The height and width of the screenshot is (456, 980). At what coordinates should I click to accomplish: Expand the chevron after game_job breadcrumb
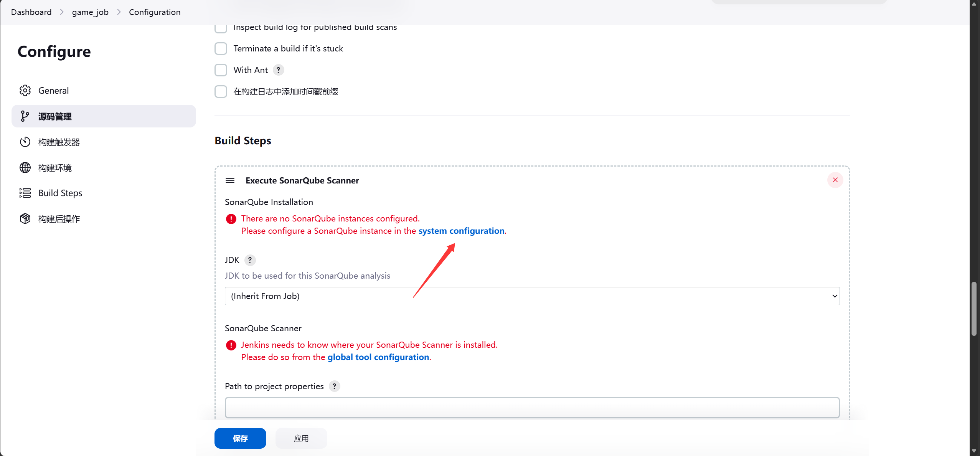(x=119, y=12)
